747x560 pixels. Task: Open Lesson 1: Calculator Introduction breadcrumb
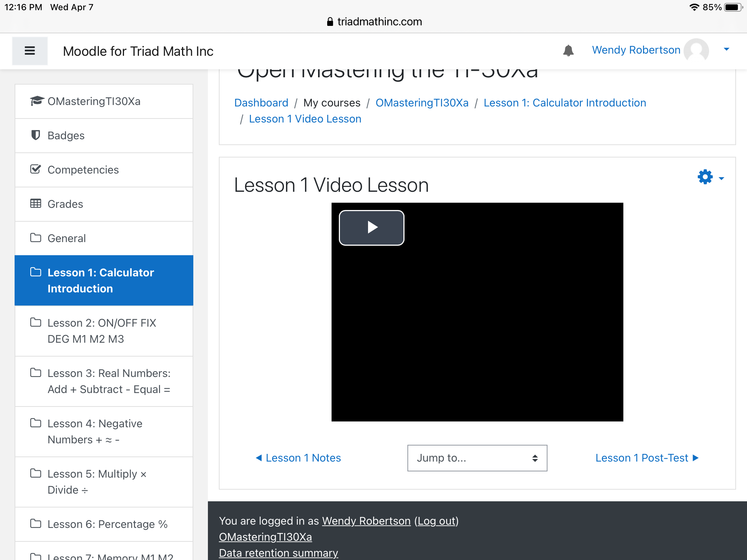[x=565, y=103]
